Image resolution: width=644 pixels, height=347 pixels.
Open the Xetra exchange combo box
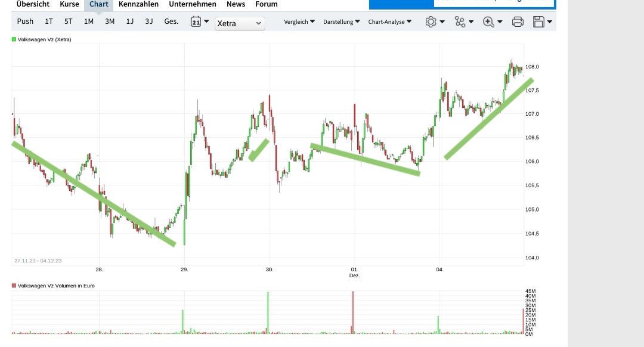240,23
